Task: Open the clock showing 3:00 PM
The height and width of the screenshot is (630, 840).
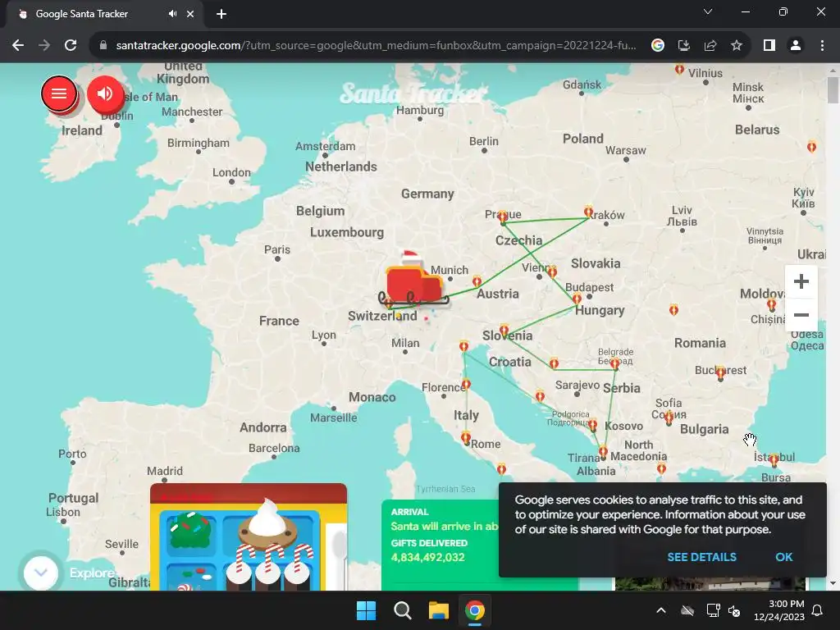Action: (779, 610)
